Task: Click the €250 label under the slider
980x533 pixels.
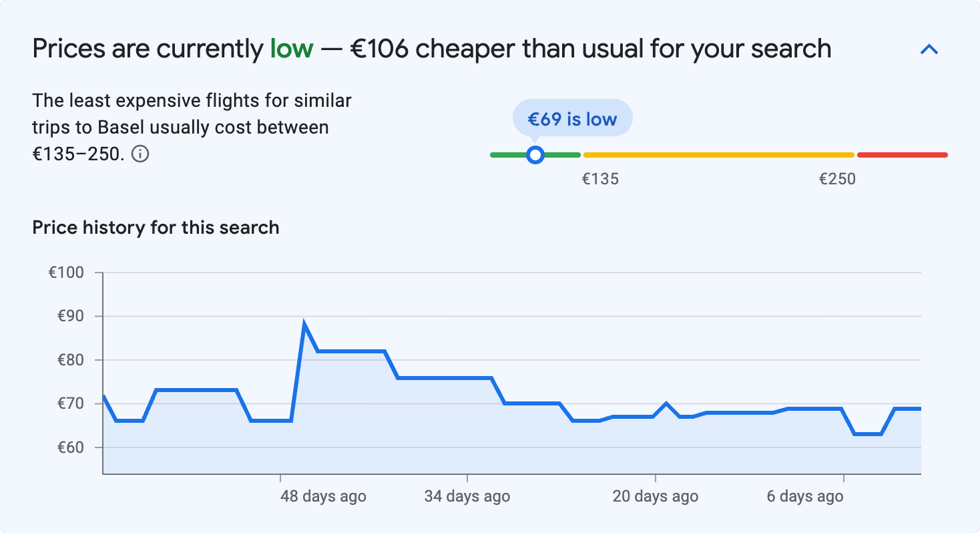Action: 837,178
